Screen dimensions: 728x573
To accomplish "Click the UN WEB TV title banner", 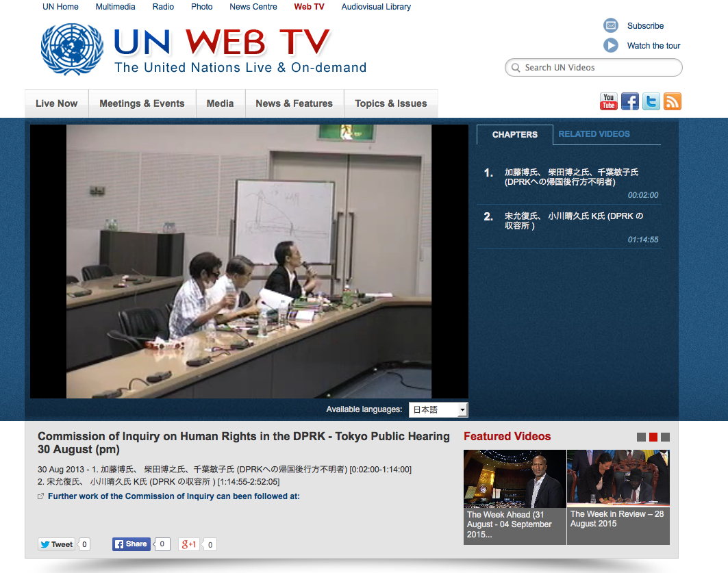I will (x=222, y=42).
